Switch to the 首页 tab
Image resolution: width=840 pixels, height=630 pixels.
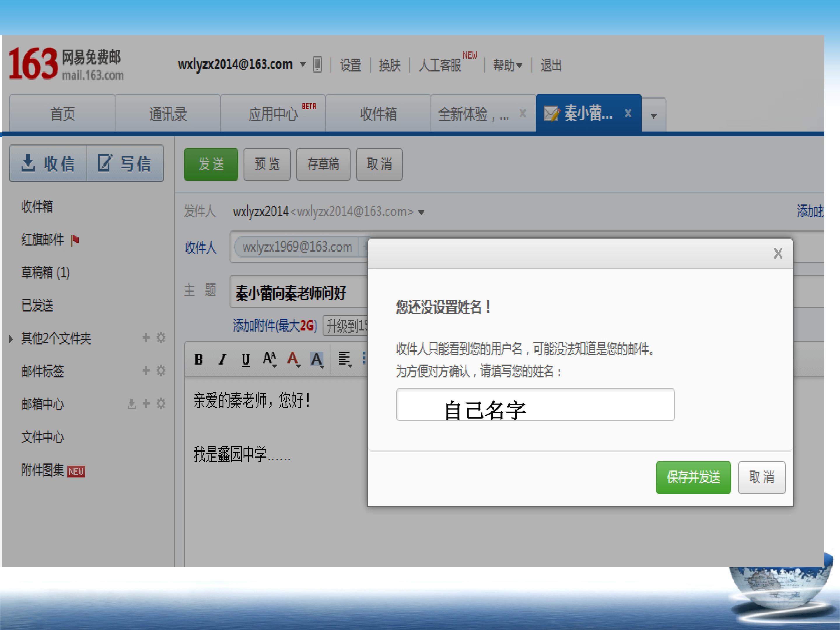pos(63,113)
